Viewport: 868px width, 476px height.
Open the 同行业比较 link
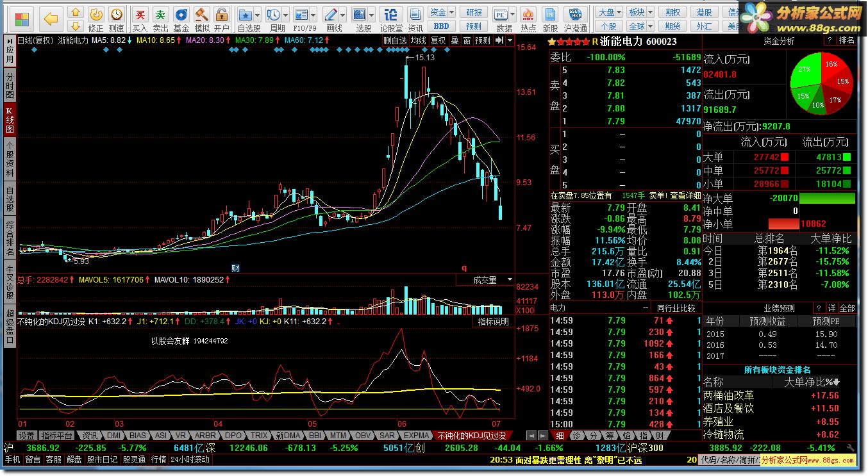coord(676,308)
